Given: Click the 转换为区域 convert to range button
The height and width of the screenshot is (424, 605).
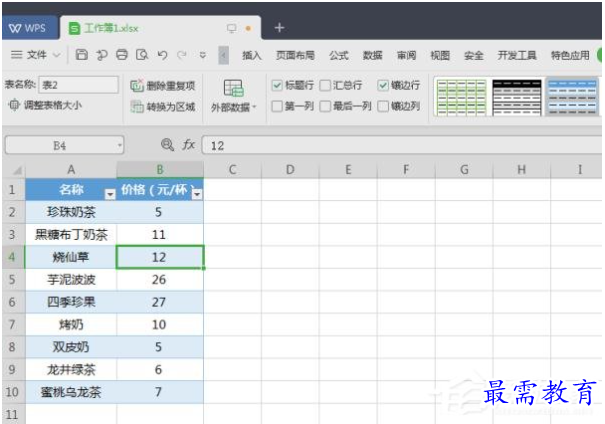Looking at the screenshot, I should click(x=163, y=106).
